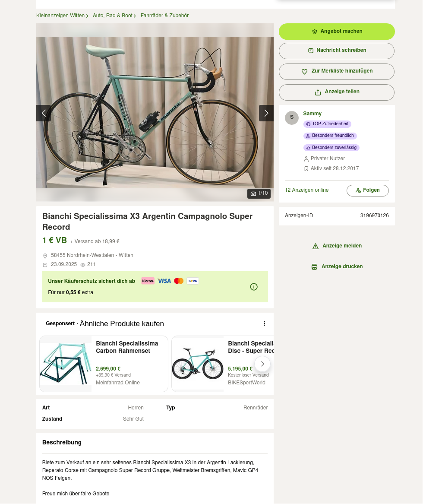Click Nachricht schreiben button

(x=337, y=51)
